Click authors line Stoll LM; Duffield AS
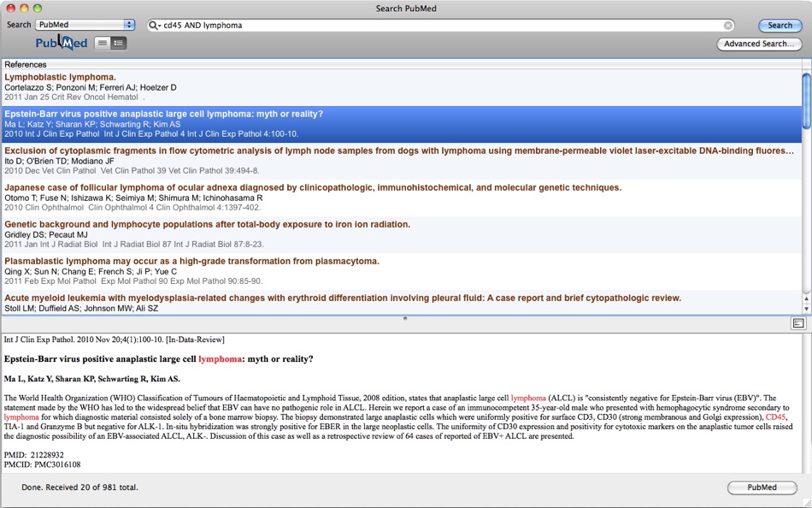 coord(81,309)
